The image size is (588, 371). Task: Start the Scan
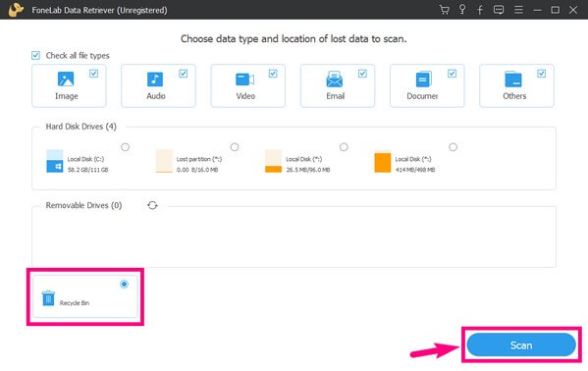click(521, 344)
